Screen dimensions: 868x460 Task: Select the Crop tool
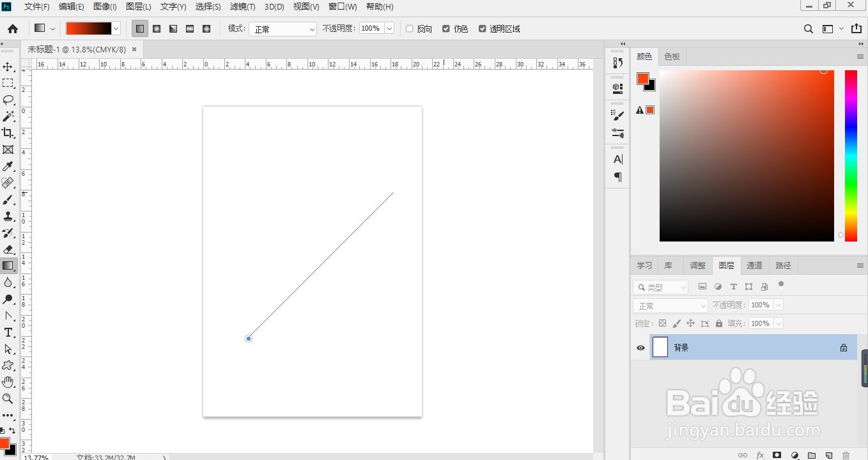point(8,133)
